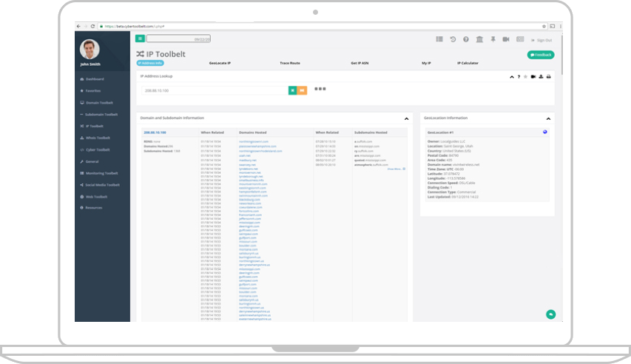Toggle the favorite star on IP Address Lookup
The image size is (631, 364).
coord(525,76)
